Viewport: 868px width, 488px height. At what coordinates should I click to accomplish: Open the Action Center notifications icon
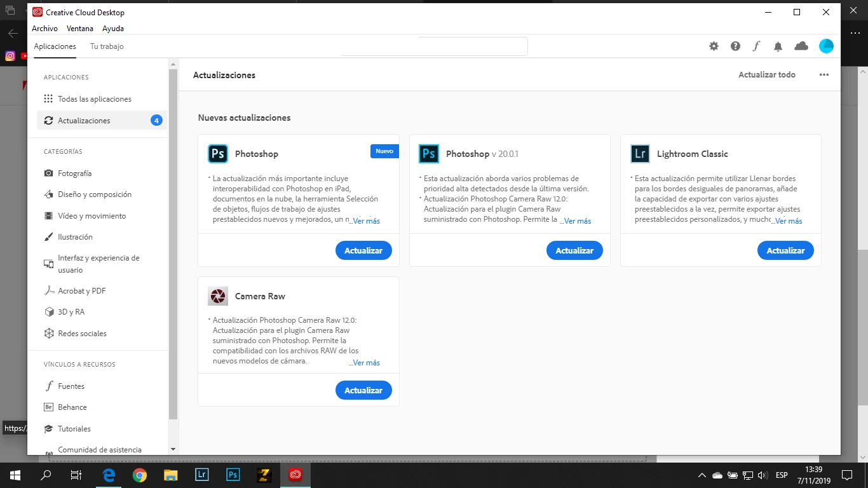tap(847, 475)
